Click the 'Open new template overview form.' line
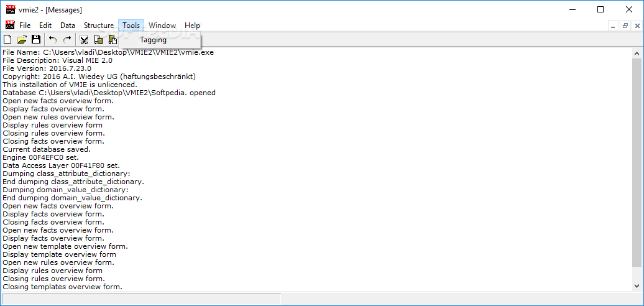 [x=65, y=246]
